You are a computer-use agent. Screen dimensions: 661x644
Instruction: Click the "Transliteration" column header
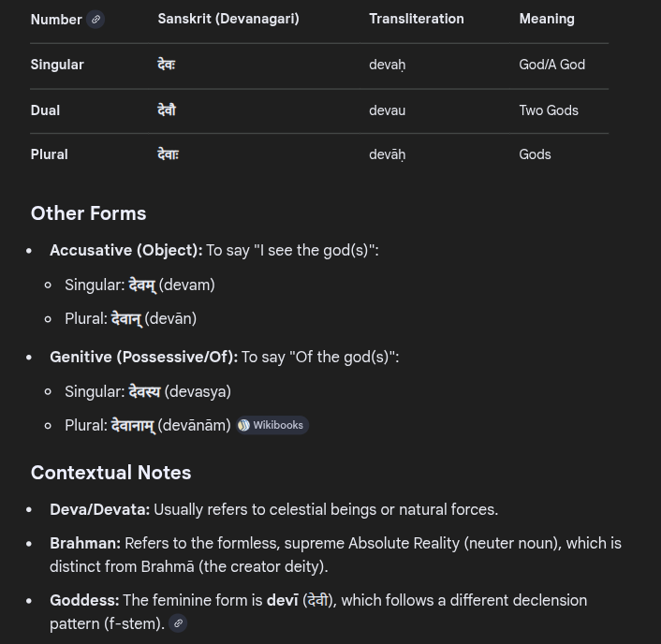[416, 19]
